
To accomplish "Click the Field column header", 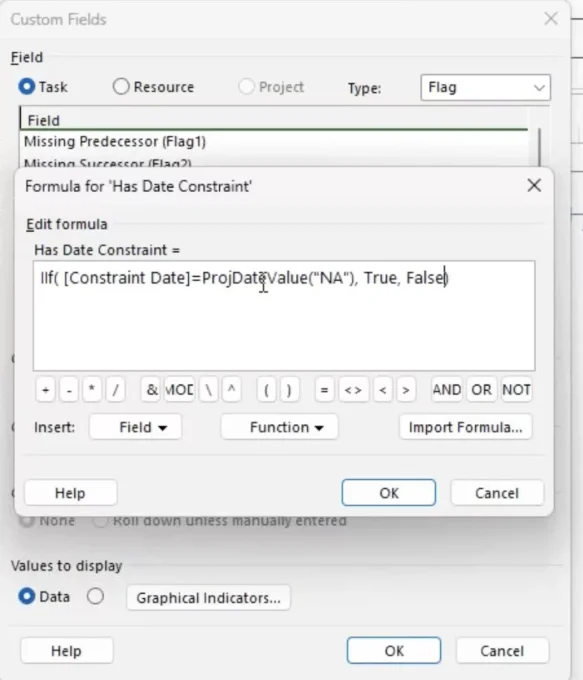I will click(273, 120).
